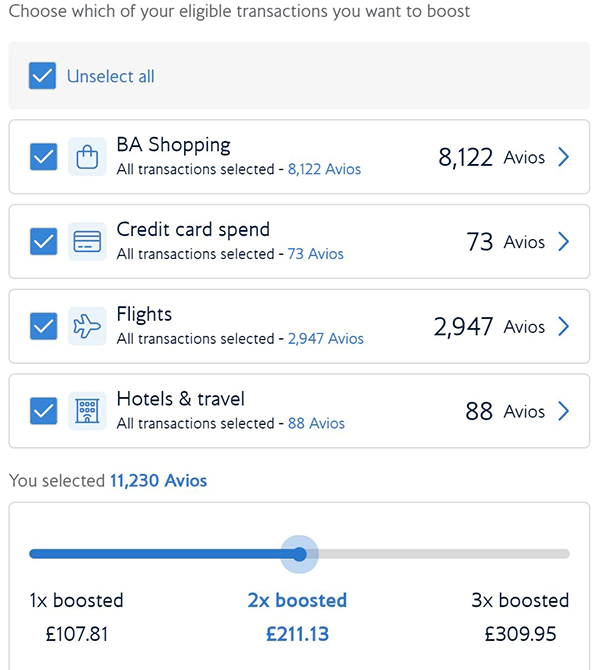Expand Hotels & travel row chevron
This screenshot has width=600, height=670.
point(564,411)
